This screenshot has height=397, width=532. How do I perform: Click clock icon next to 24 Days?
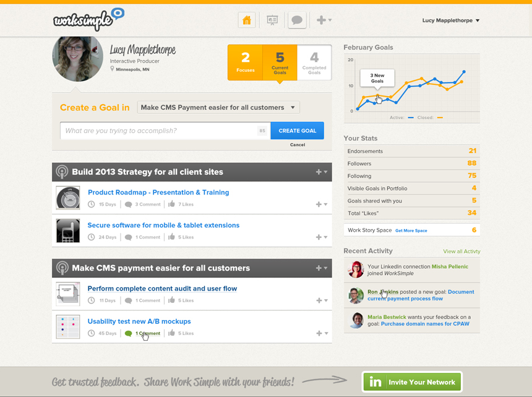(x=92, y=237)
